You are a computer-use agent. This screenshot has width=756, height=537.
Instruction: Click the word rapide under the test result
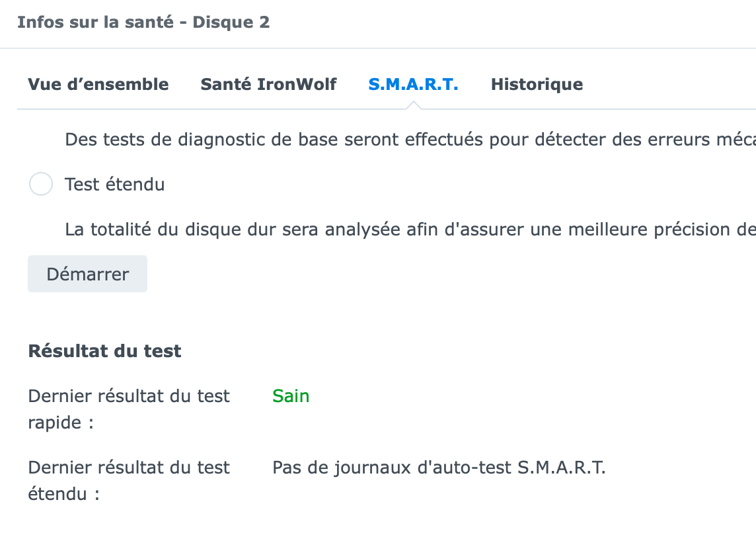(x=54, y=423)
